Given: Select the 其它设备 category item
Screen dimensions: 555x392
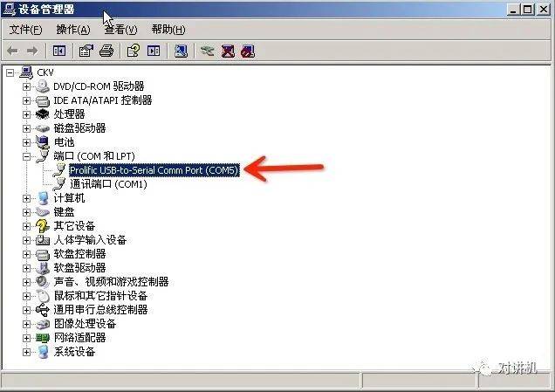Looking at the screenshot, I should [74, 226].
